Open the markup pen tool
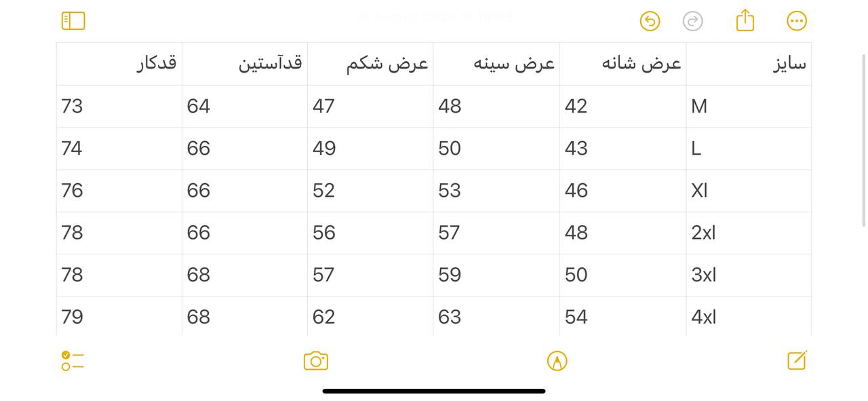Image resolution: width=868 pixels, height=401 pixels. (x=557, y=361)
